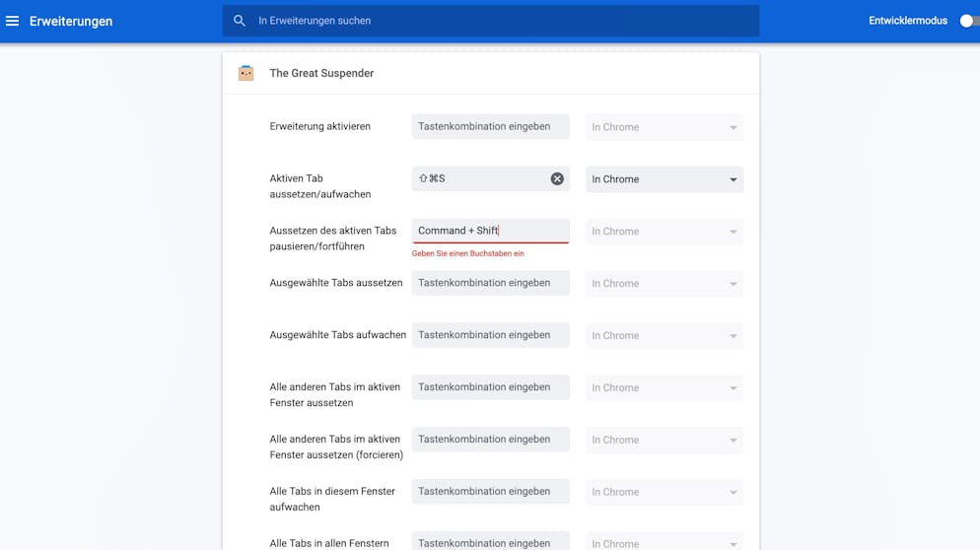Open scope dropdown for Erweiterung aktivieren
The width and height of the screenshot is (980, 550).
point(665,127)
